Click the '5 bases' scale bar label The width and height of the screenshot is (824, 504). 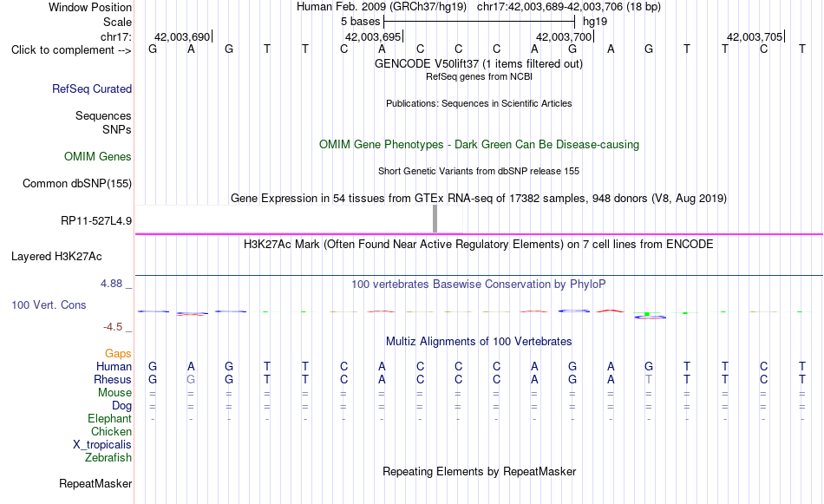tap(360, 22)
